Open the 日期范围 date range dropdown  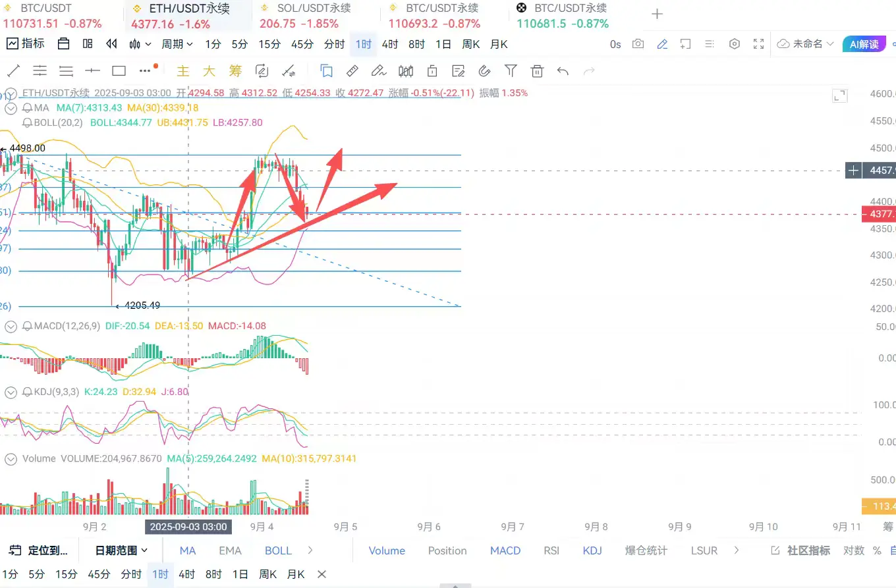pos(121,550)
